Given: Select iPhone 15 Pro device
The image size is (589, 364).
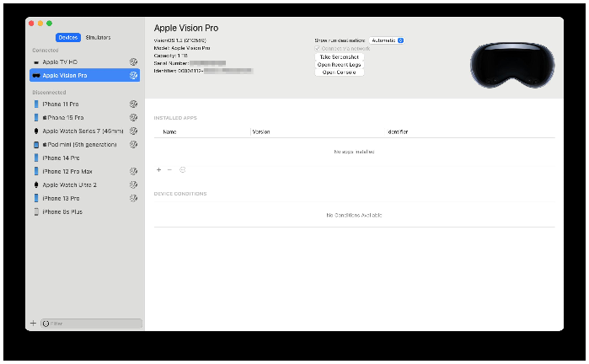Looking at the screenshot, I should click(x=84, y=118).
